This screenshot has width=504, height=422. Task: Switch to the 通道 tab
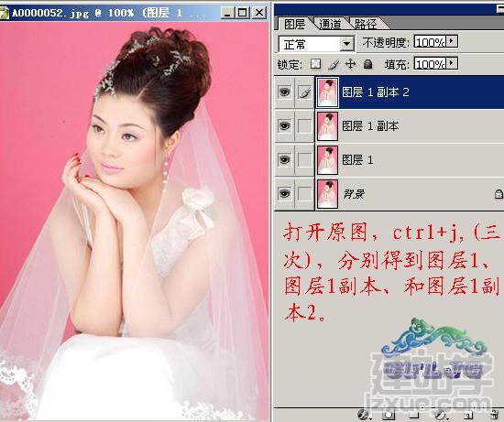coord(330,24)
